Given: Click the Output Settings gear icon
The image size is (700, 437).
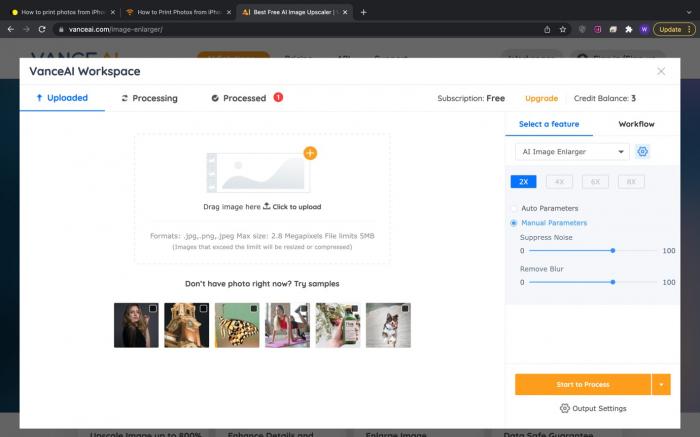Looking at the screenshot, I should (565, 408).
